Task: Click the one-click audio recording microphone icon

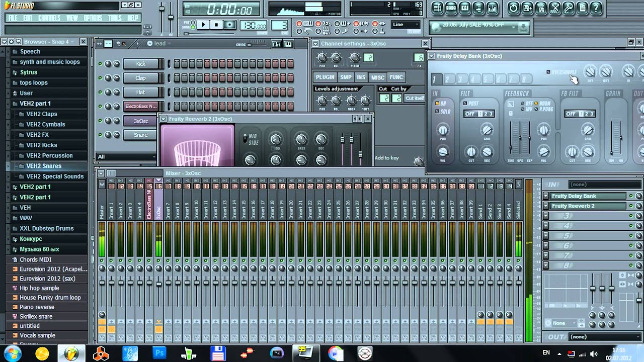Action: [x=569, y=8]
